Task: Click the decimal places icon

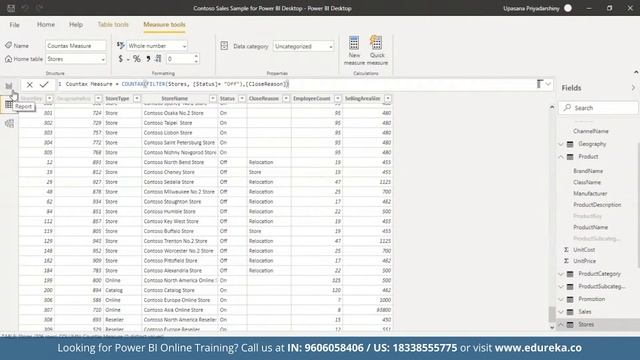Action: coord(158,59)
